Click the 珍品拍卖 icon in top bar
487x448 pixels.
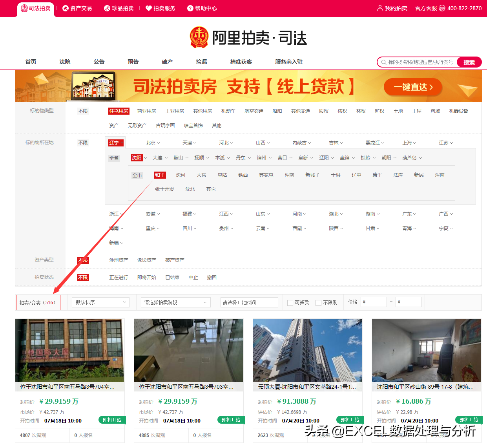click(x=107, y=8)
